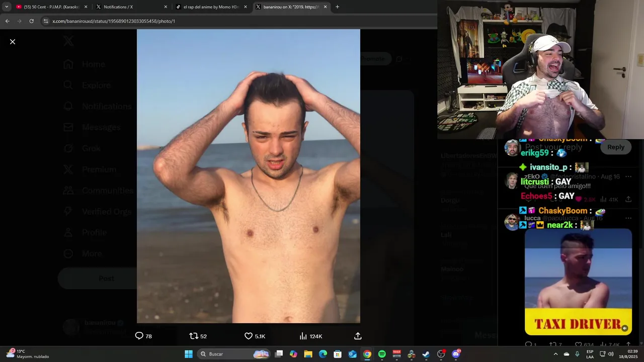Image resolution: width=644 pixels, height=362 pixels.
Task: Open volume control in system tray
Action: [611, 354]
